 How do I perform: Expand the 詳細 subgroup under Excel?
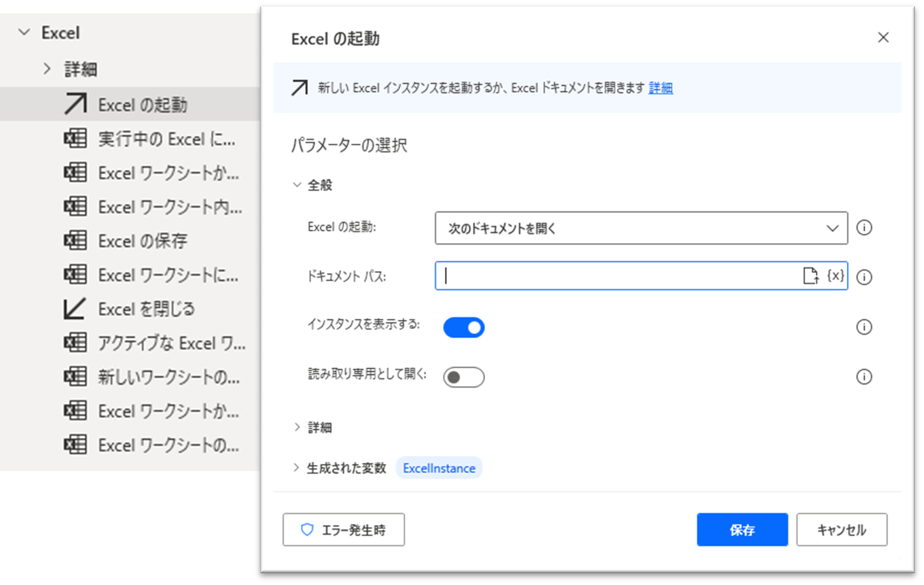click(x=47, y=68)
